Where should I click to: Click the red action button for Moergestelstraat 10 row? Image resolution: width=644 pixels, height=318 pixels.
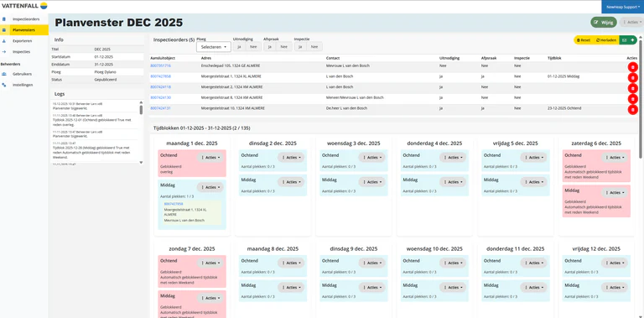click(x=633, y=109)
